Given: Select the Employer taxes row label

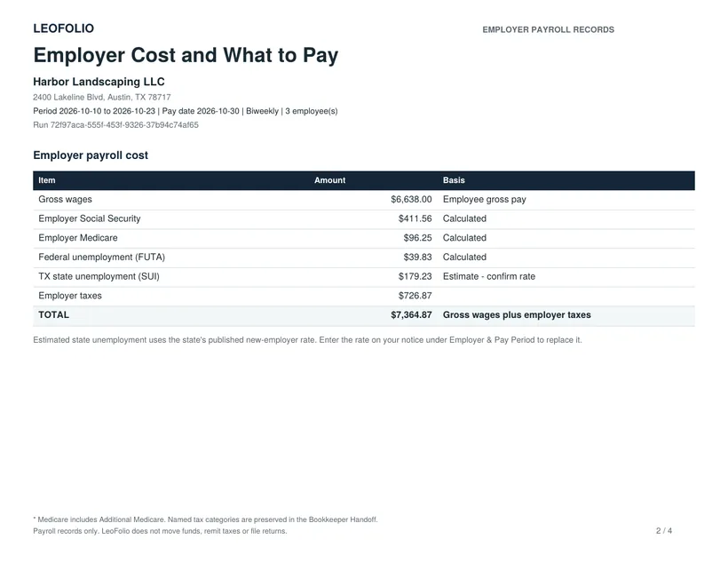Looking at the screenshot, I should (70, 296).
